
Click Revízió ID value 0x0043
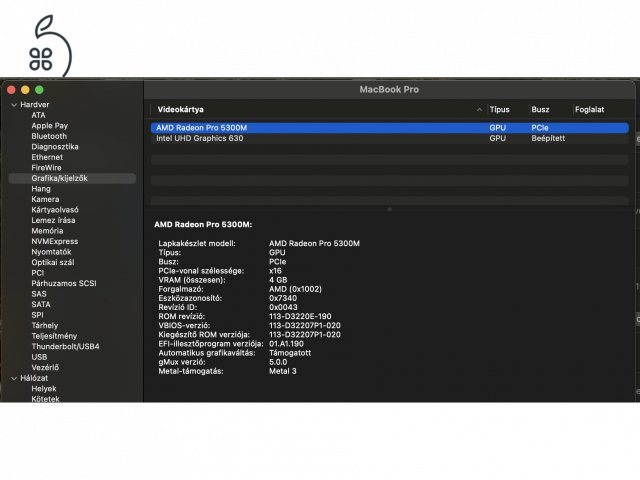(x=283, y=307)
